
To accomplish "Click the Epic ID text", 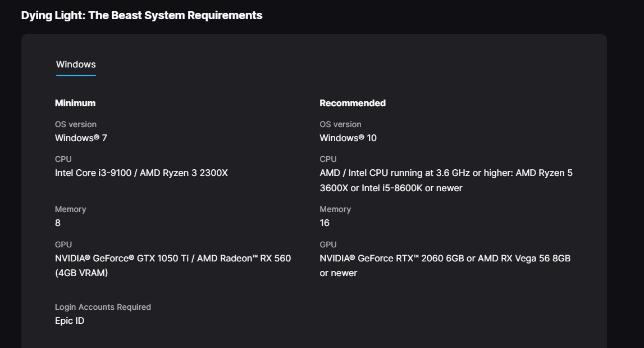I will pyautogui.click(x=70, y=320).
